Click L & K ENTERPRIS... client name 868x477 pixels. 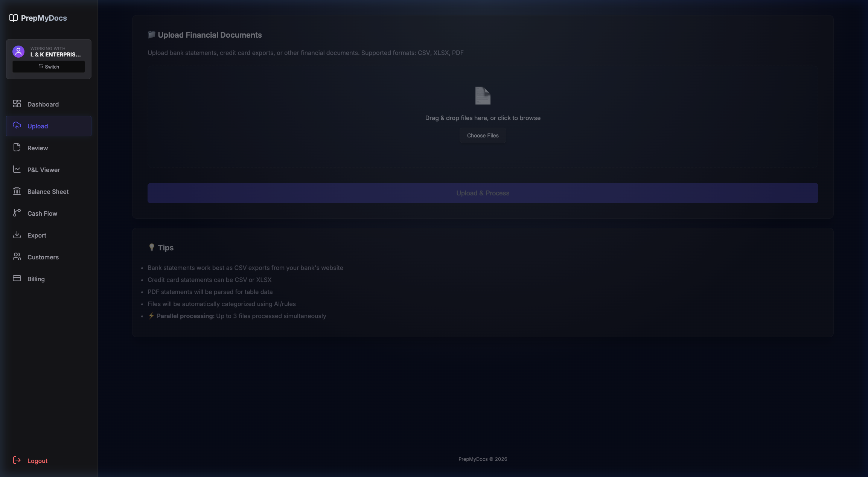point(56,55)
